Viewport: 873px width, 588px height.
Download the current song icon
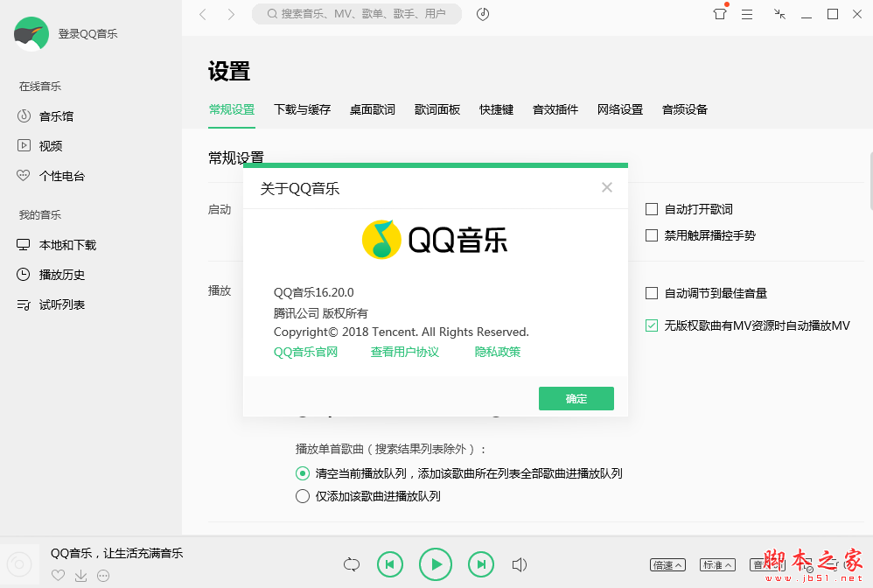tap(80, 575)
